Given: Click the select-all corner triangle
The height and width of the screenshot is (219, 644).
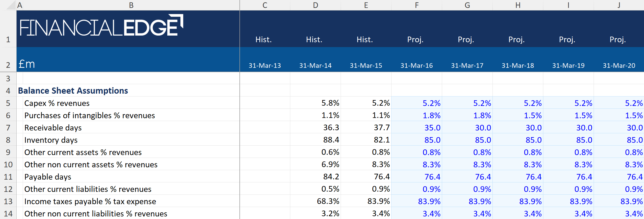Looking at the screenshot, I should (x=11, y=5).
